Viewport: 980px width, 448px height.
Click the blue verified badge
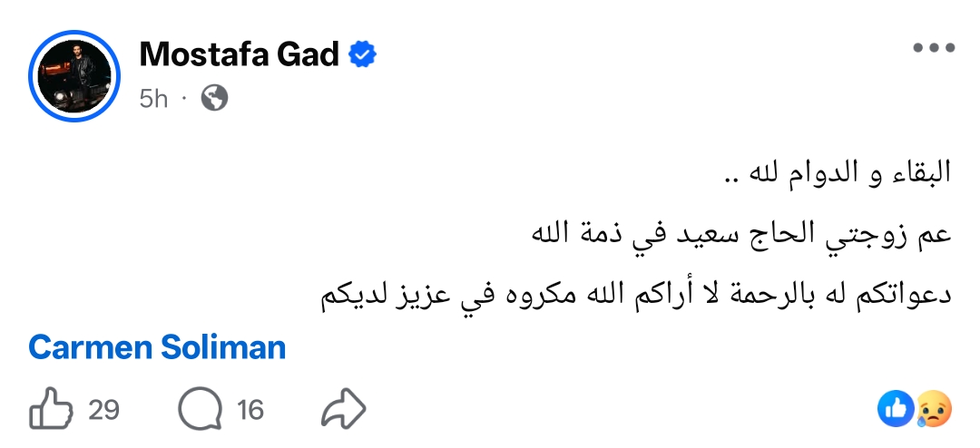pos(364,55)
